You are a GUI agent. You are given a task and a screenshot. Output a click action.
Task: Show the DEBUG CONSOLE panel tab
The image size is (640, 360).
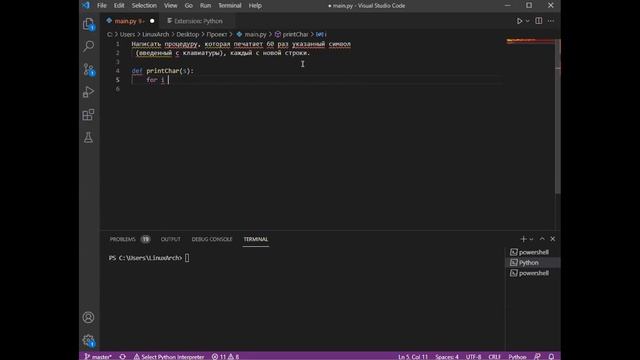coord(212,239)
